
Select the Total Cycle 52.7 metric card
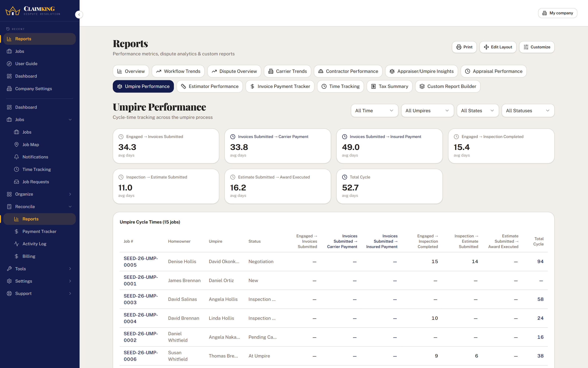(x=390, y=186)
